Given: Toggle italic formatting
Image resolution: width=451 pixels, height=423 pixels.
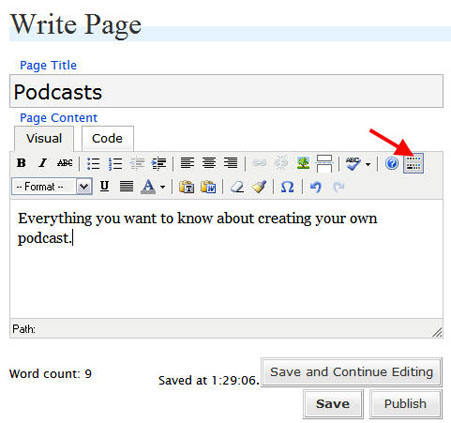Looking at the screenshot, I should pyautogui.click(x=43, y=163).
